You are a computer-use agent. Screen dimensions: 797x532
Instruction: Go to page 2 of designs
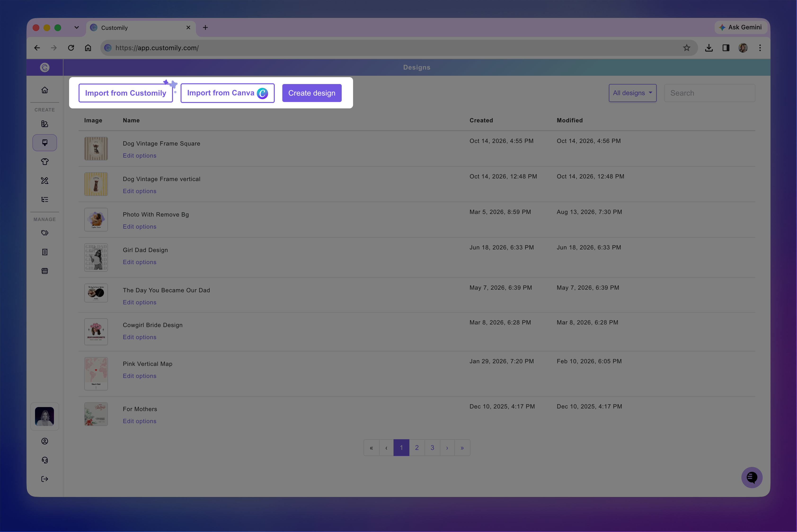coord(417,448)
